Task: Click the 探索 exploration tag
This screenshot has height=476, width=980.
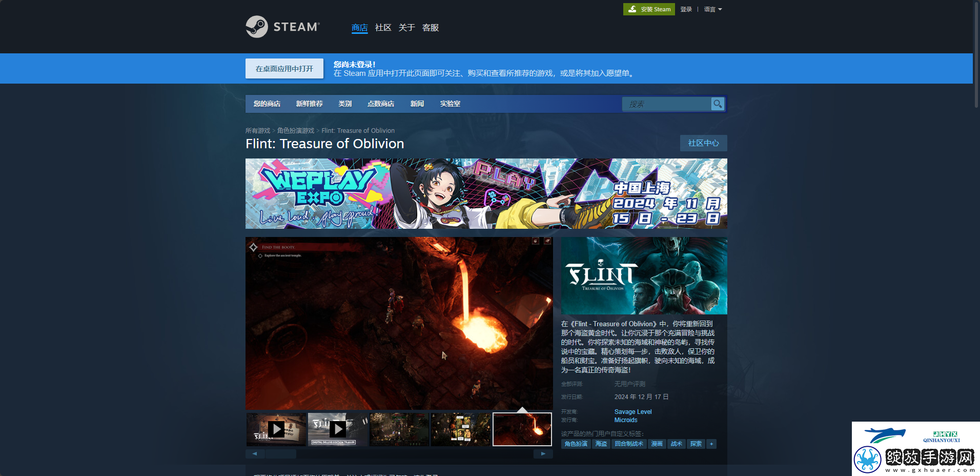Action: pos(696,444)
